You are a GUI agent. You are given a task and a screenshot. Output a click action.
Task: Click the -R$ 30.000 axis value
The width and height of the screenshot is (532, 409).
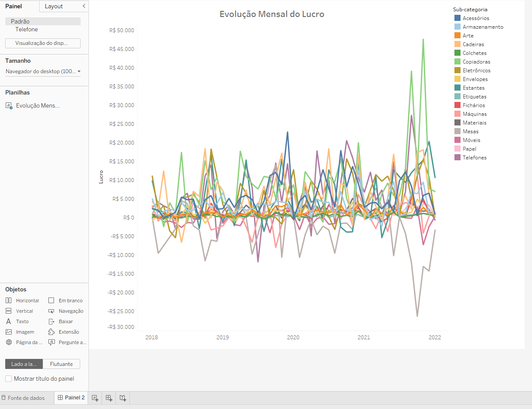tap(121, 327)
